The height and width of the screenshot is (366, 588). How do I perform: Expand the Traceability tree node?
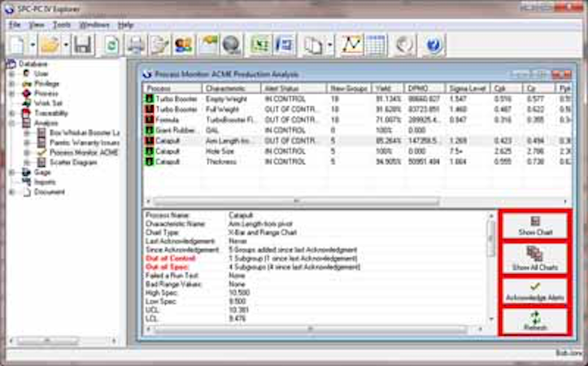(11, 113)
